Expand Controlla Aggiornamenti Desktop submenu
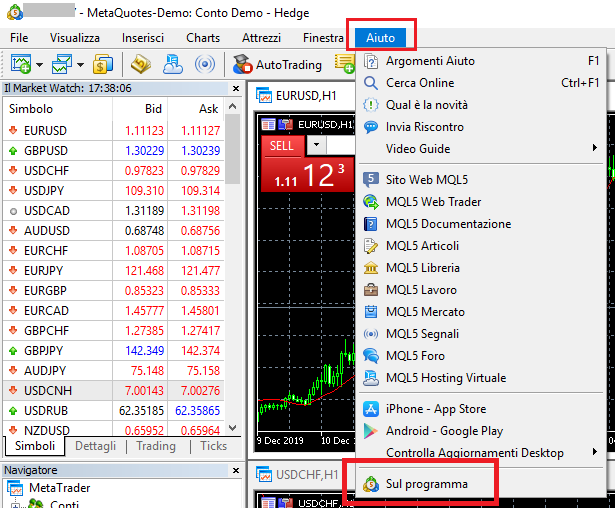The height and width of the screenshot is (510, 615). (x=481, y=453)
